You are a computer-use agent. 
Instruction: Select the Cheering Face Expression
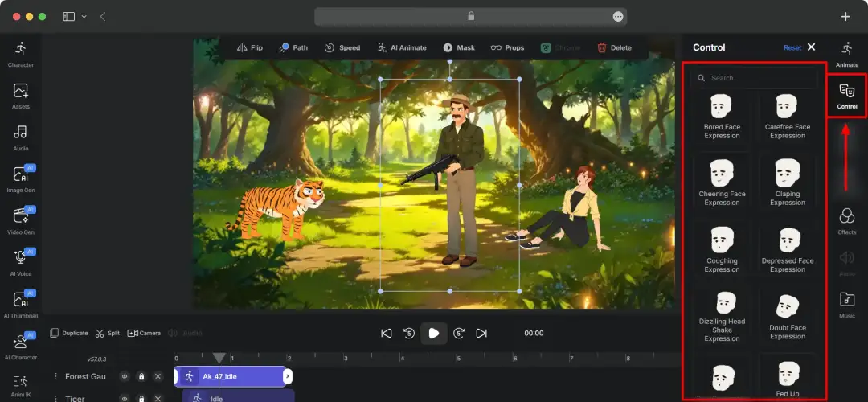click(722, 183)
